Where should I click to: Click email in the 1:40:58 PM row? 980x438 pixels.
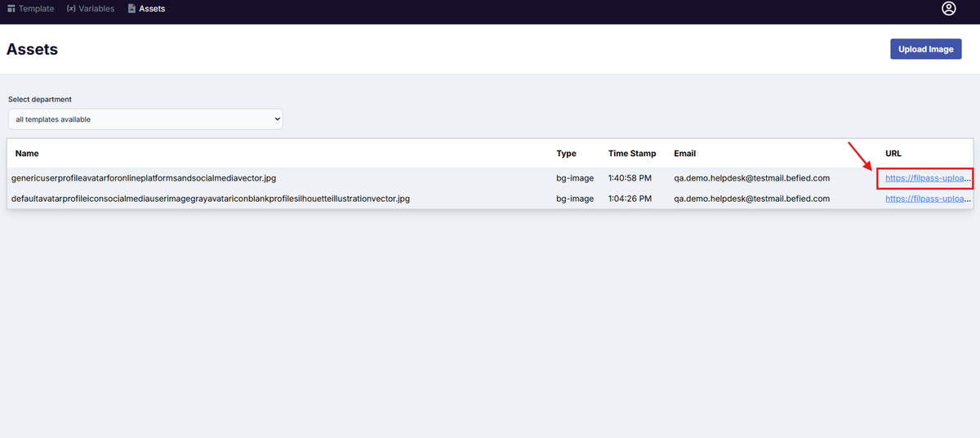click(751, 178)
